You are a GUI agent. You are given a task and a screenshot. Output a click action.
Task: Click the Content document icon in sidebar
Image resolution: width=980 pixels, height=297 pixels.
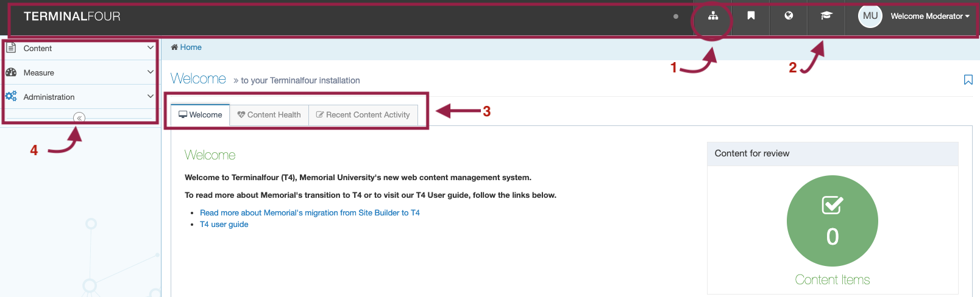(11, 47)
